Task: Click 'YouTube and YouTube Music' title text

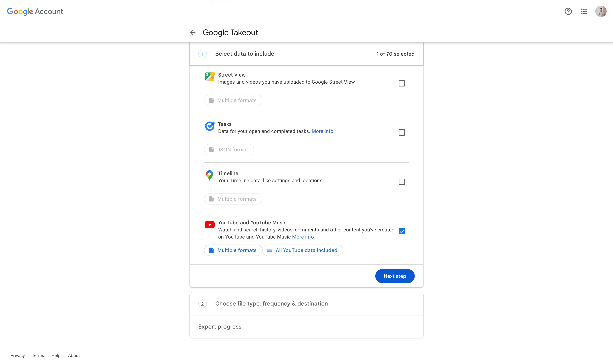Action: pyautogui.click(x=252, y=223)
